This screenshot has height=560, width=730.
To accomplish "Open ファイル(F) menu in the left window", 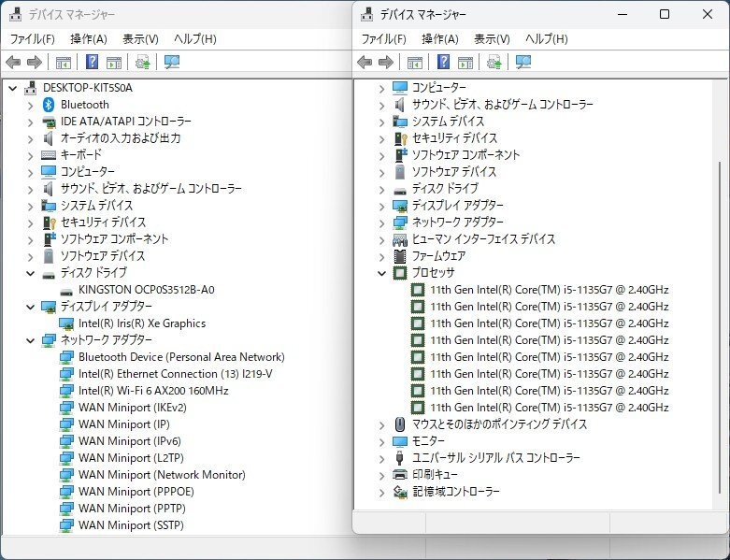I will point(32,39).
